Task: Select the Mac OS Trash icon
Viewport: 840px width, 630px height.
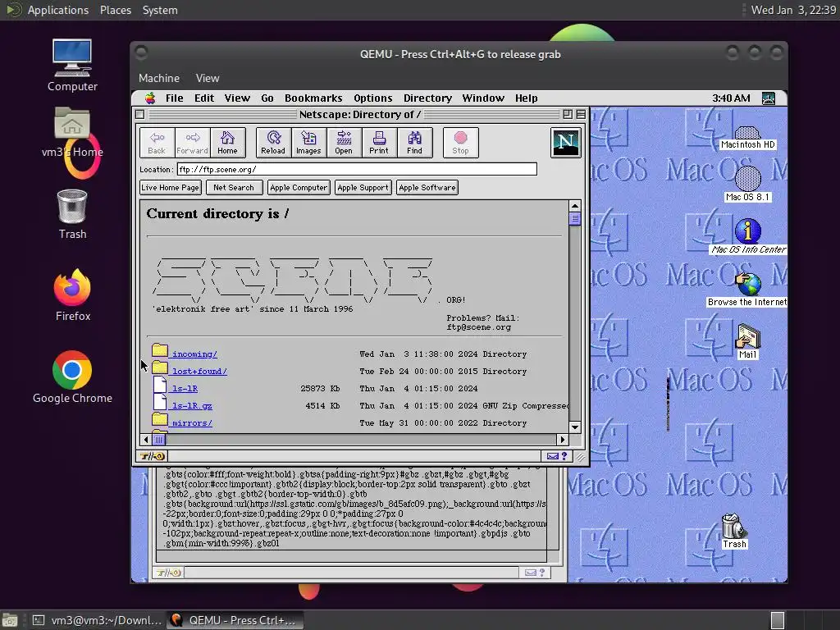Action: 734,531
